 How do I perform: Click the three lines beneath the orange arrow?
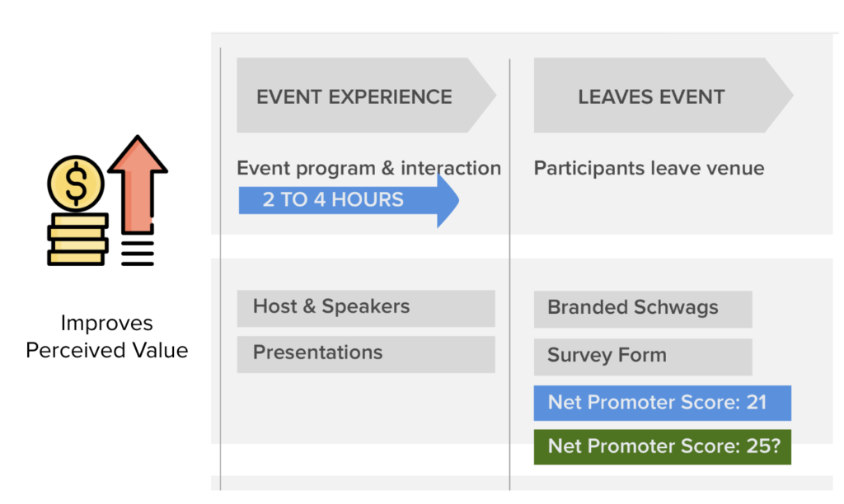click(138, 253)
